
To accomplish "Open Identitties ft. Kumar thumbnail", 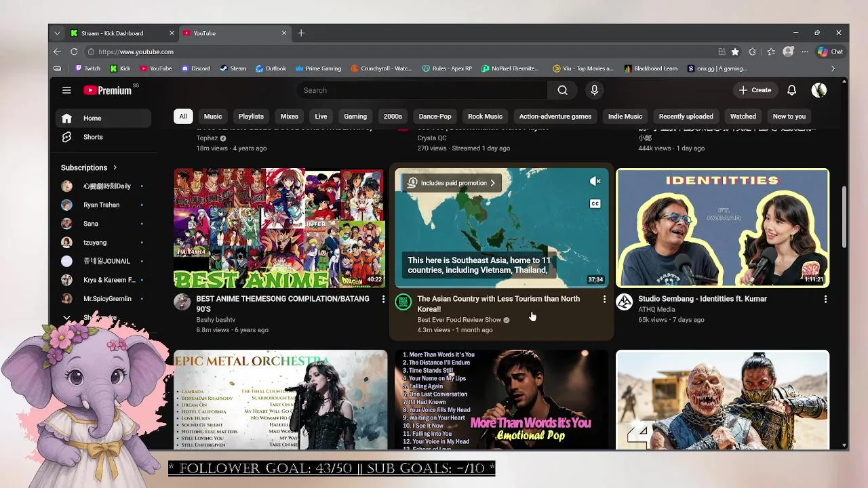I will 722,228.
